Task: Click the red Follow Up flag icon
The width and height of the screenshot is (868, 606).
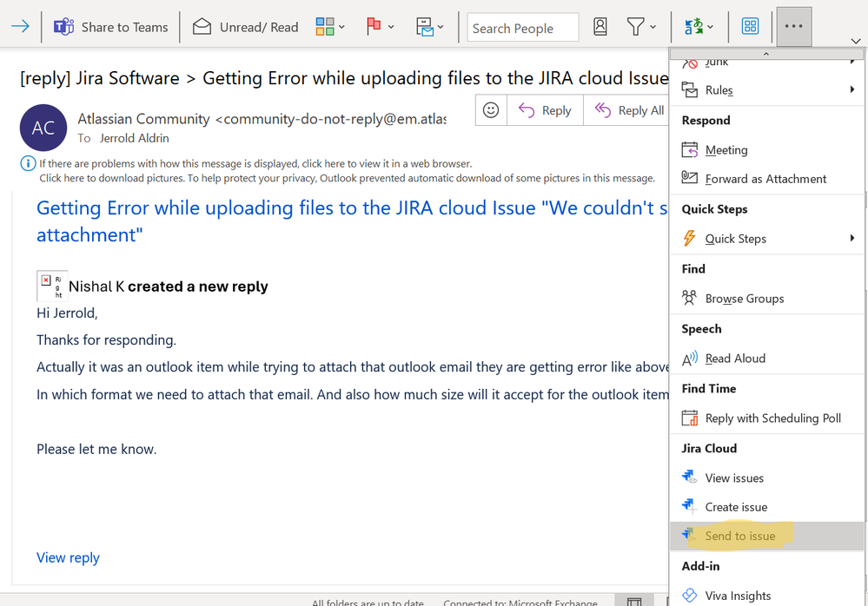Action: (x=374, y=26)
